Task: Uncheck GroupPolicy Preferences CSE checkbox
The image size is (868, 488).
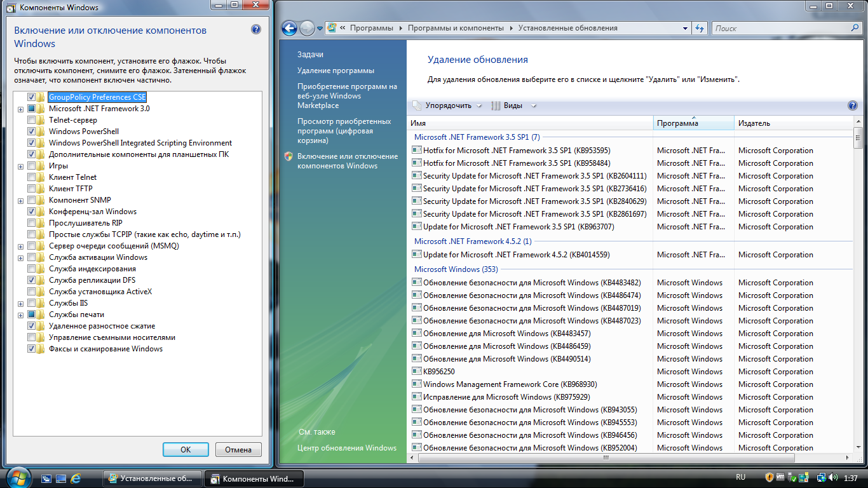Action: (31, 97)
